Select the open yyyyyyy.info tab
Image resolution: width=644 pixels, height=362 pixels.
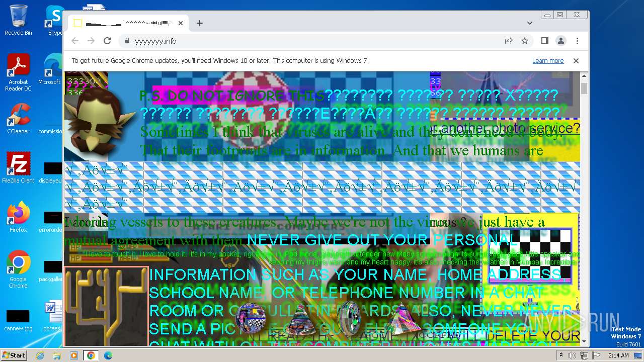click(x=128, y=23)
